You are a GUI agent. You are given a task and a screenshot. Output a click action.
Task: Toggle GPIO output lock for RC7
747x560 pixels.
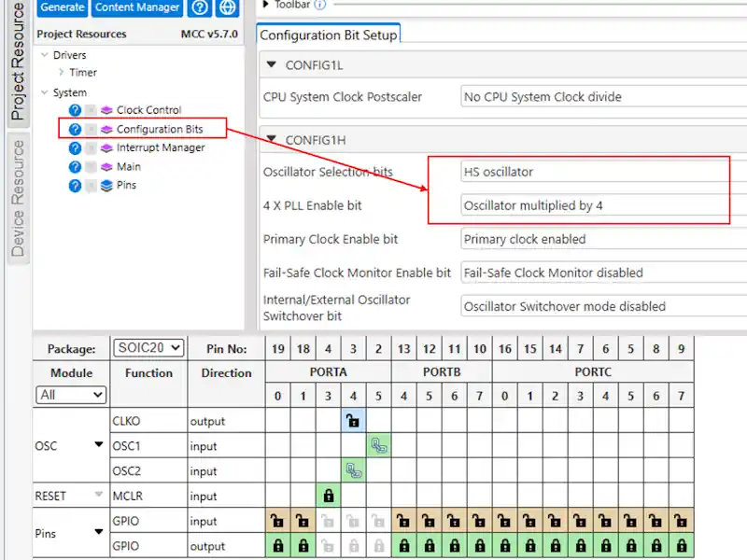pos(682,546)
